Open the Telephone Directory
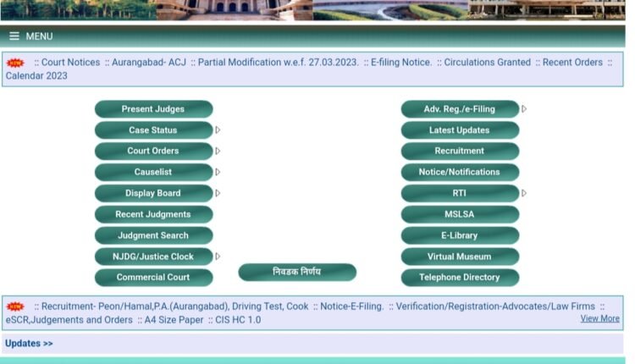 [459, 278]
